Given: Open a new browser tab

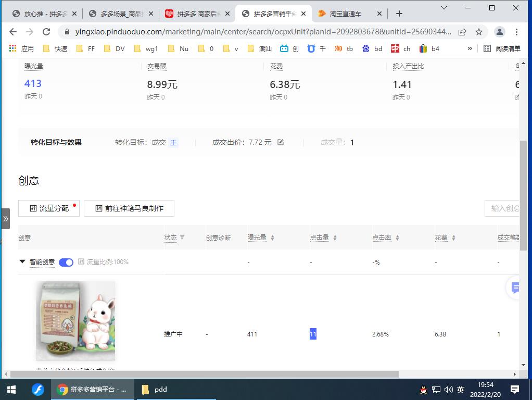Looking at the screenshot, I should pos(399,14).
